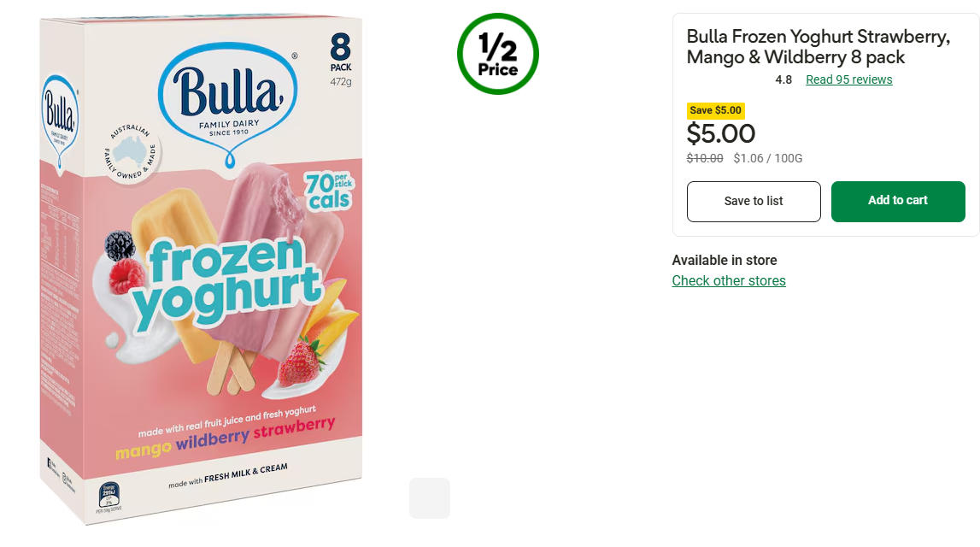Click the 4.8 rating score
The height and width of the screenshot is (547, 980).
(x=783, y=79)
